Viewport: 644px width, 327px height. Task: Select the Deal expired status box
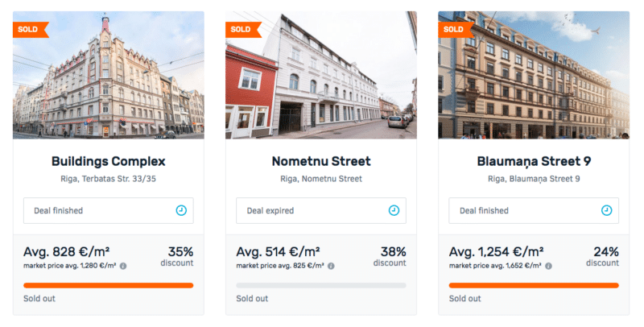(321, 211)
